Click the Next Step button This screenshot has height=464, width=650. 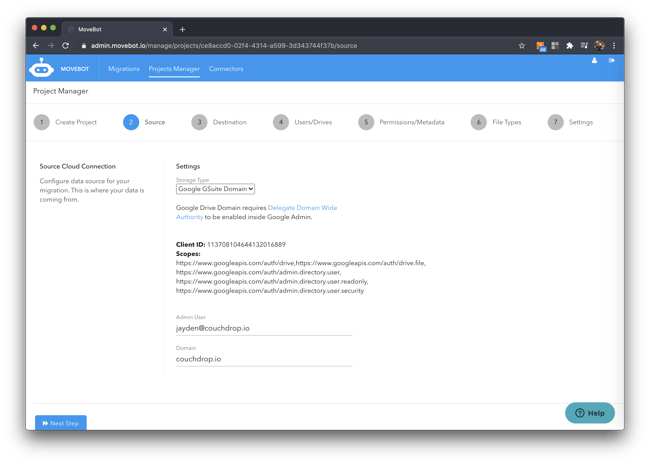(60, 423)
